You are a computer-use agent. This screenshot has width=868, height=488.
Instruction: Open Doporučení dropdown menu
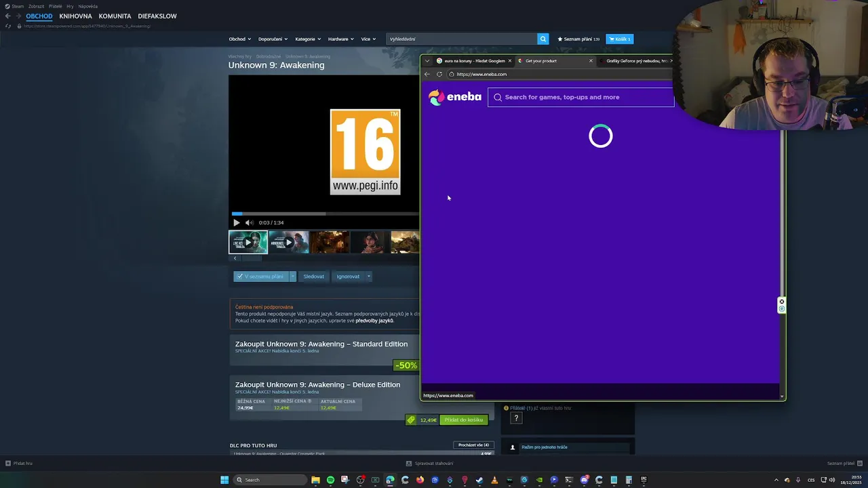click(x=273, y=39)
